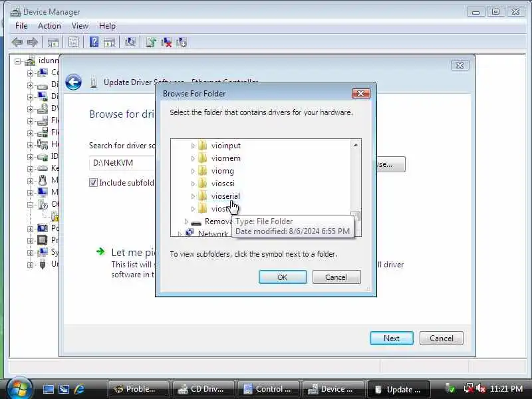532x399 pixels.
Task: Expand the vioserial folder arrow
Action: click(x=193, y=196)
